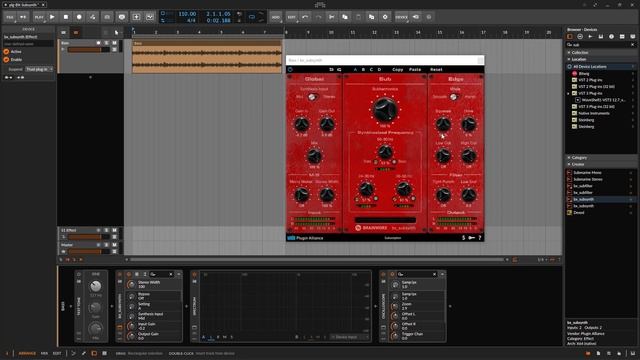This screenshot has width=640, height=360.
Task: Select the Bass audio clip
Action: coord(207,56)
